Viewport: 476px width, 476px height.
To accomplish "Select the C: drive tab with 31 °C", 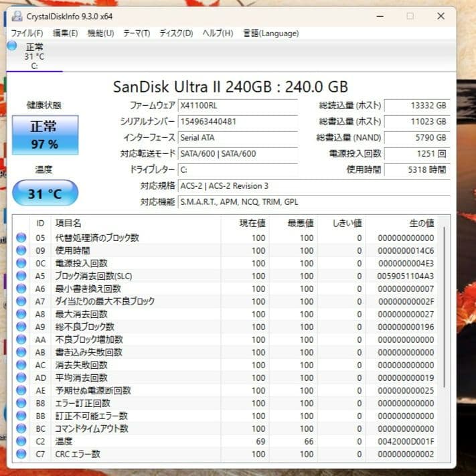I will point(34,56).
